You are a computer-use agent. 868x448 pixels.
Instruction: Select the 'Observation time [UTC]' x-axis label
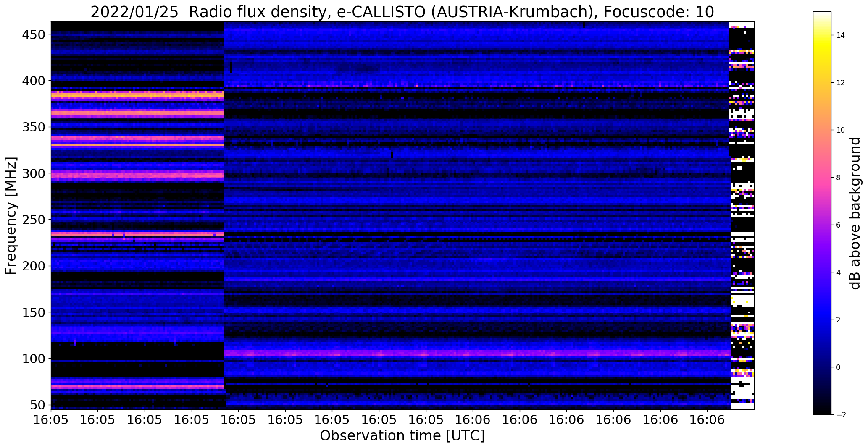(402, 436)
